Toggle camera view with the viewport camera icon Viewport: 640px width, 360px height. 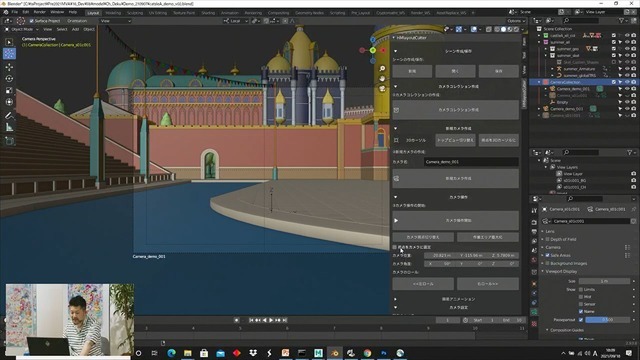[382, 89]
